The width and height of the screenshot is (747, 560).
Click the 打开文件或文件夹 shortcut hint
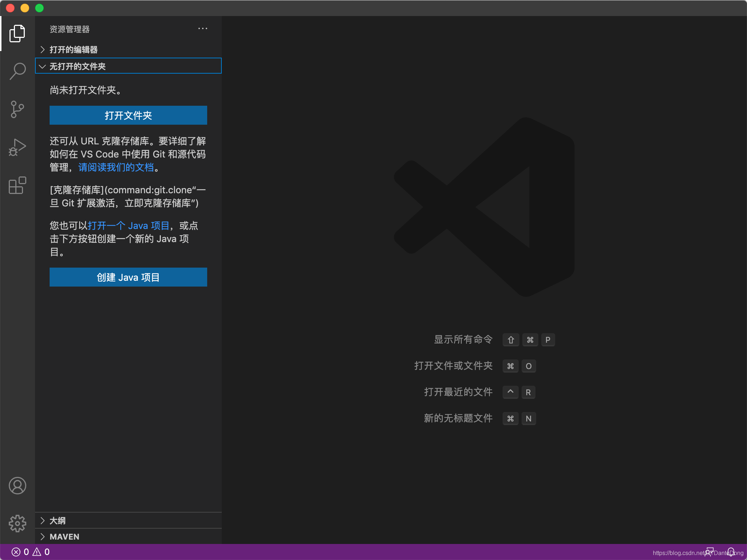click(x=453, y=366)
